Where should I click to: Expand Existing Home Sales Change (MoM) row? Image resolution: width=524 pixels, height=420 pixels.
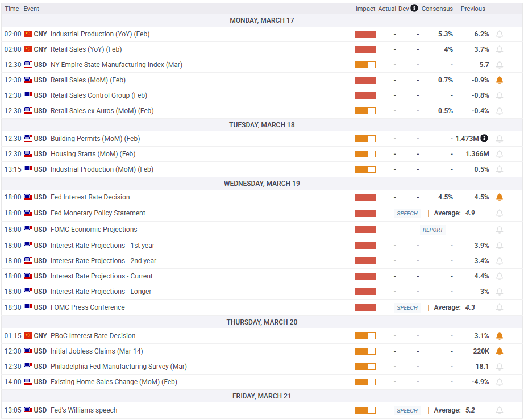114,382
